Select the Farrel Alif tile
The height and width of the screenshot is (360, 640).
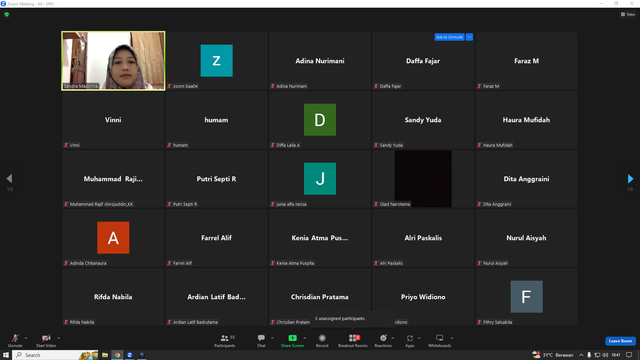(216, 238)
